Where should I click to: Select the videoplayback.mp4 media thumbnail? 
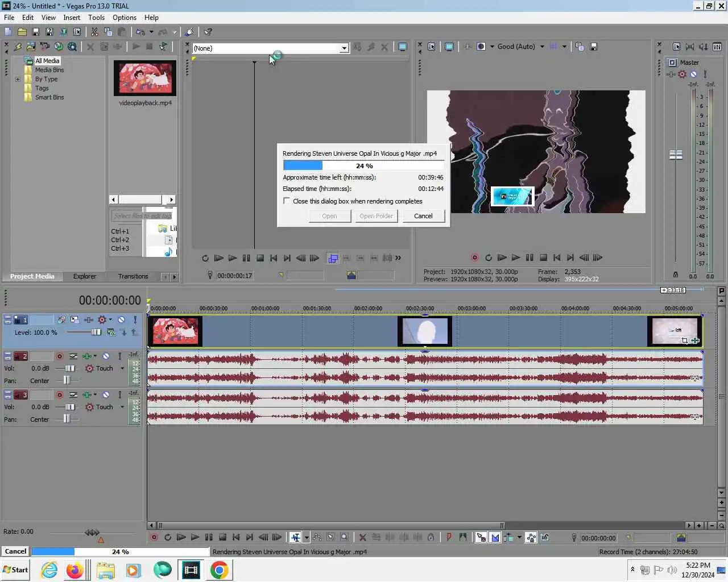tap(145, 78)
